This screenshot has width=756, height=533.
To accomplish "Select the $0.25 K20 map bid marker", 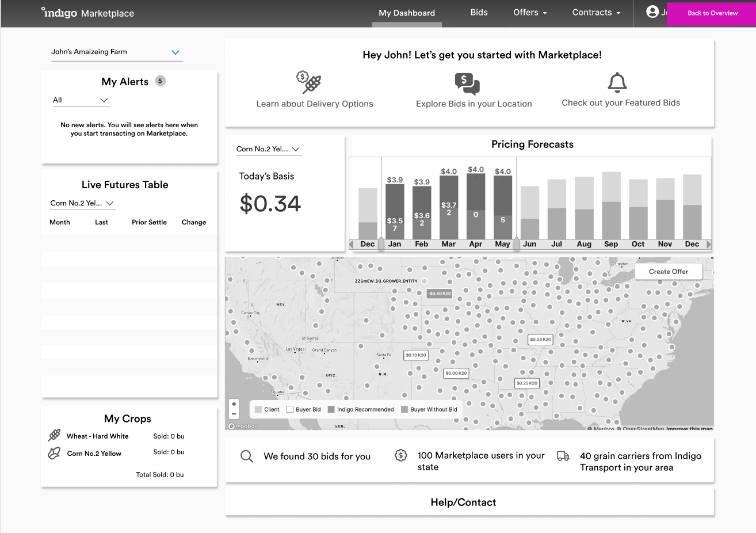I will click(x=526, y=383).
